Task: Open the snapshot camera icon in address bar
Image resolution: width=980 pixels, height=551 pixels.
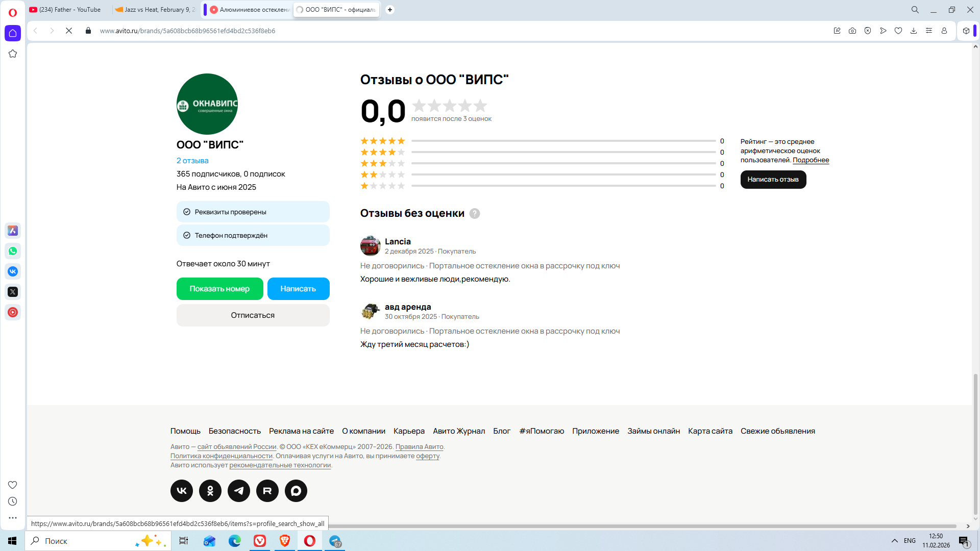Action: click(852, 31)
